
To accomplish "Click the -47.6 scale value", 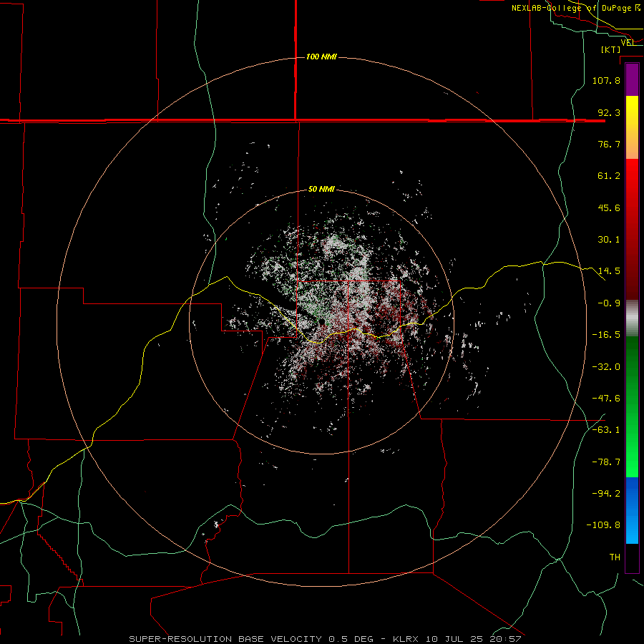I will [x=606, y=399].
